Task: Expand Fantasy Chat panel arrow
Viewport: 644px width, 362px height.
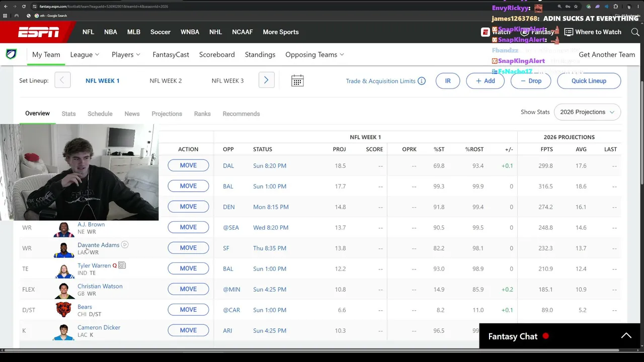Action: [x=626, y=336]
